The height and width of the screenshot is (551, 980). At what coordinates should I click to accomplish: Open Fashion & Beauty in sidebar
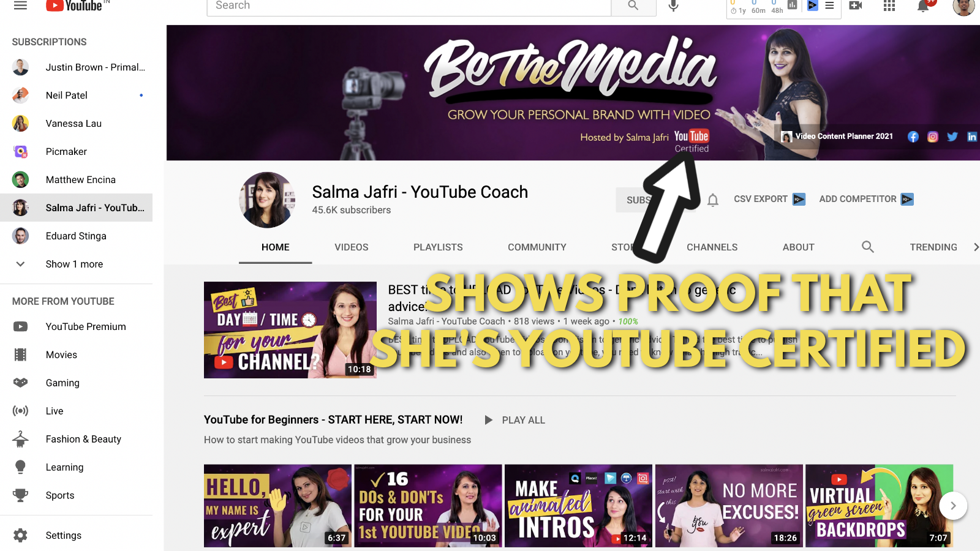click(76, 440)
